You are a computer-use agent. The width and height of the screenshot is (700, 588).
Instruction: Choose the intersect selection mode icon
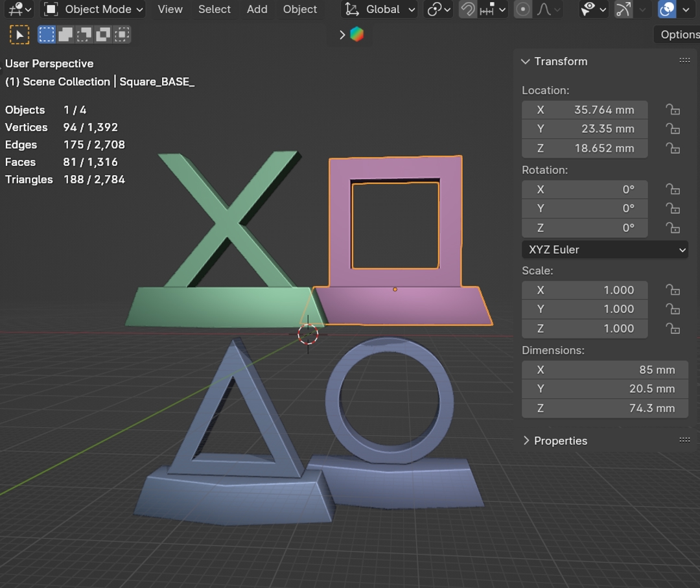tap(122, 35)
